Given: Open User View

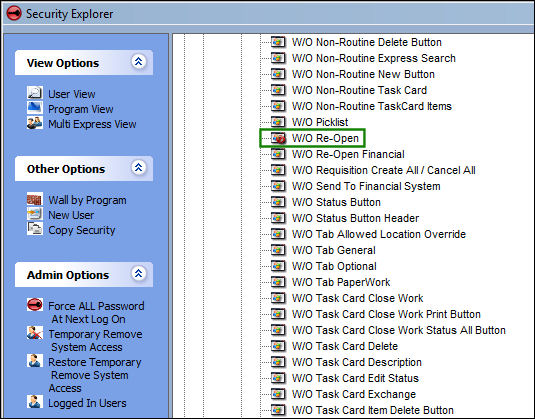Looking at the screenshot, I should [x=72, y=94].
